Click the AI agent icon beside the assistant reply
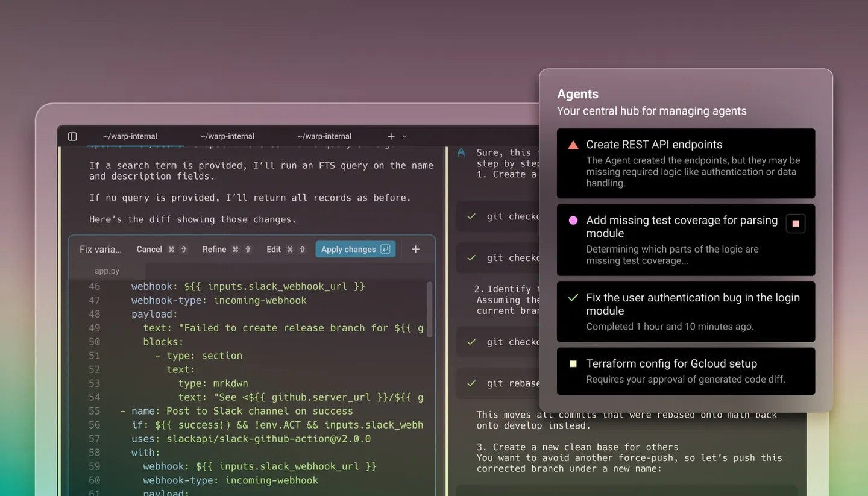Screen dimensions: 868x496 click(461, 153)
